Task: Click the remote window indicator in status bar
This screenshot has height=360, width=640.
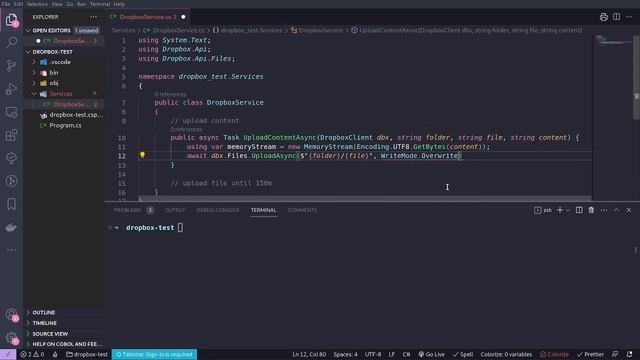Action: 8,354
